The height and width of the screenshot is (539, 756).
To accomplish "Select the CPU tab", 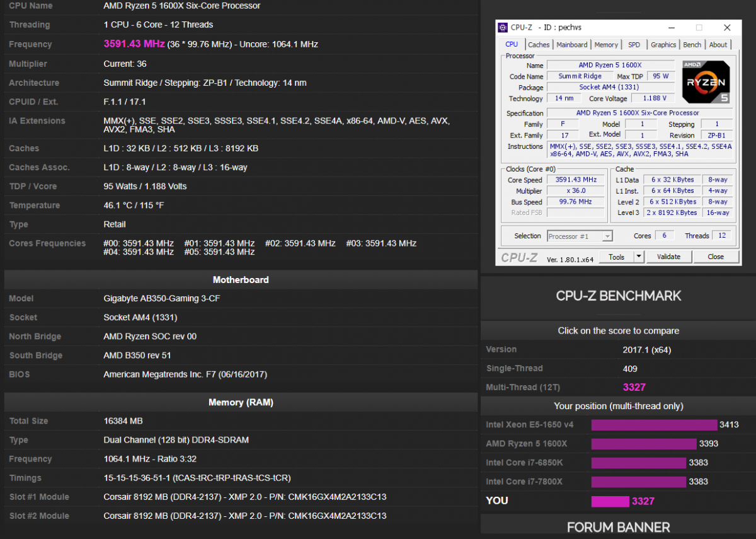I will click(512, 44).
